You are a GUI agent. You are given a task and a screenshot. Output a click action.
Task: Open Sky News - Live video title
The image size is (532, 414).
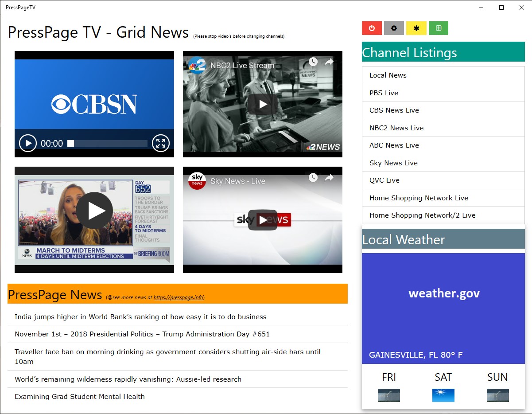[237, 181]
